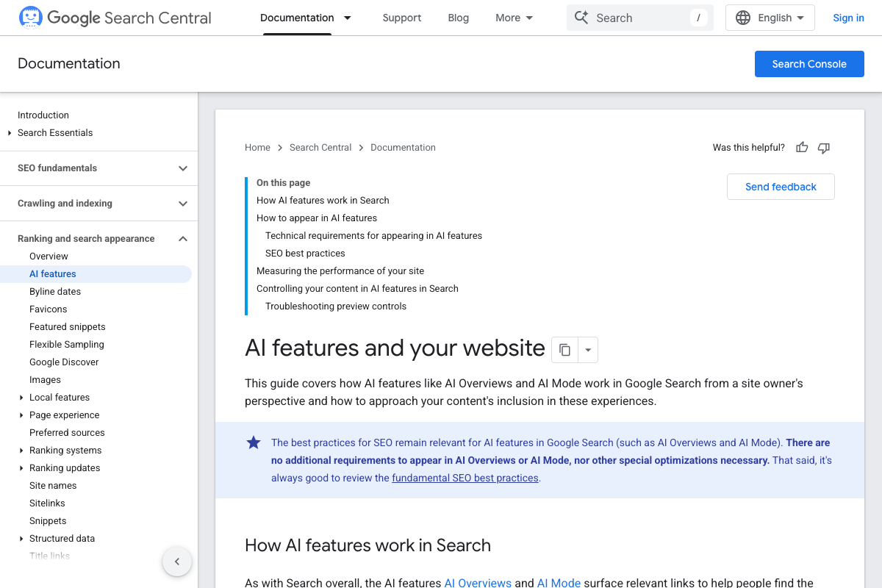Open Byline dates sidebar item
Screen dimensions: 882x588
(x=55, y=292)
